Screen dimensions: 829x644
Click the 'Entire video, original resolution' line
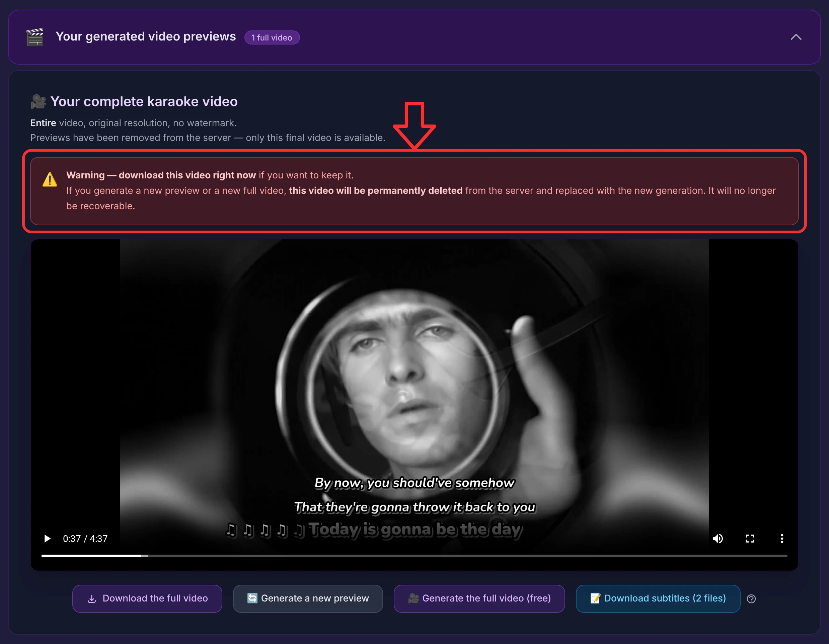[x=133, y=123]
